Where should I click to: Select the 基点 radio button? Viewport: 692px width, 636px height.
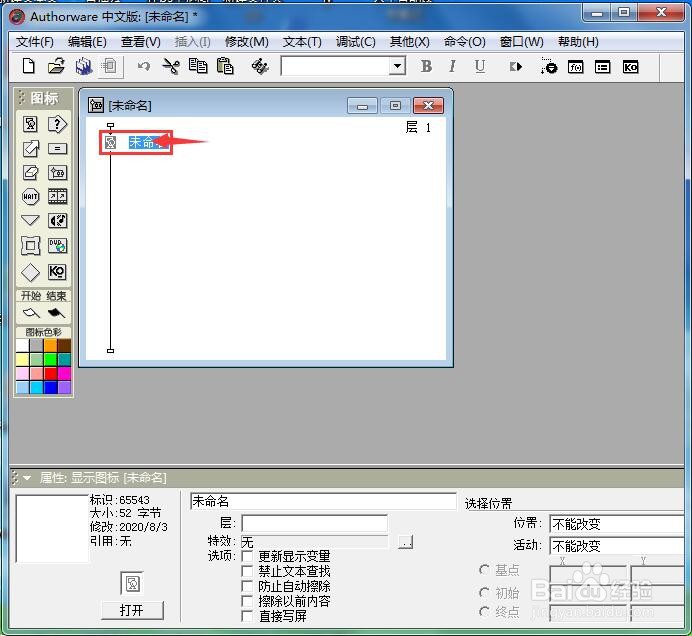click(x=484, y=570)
